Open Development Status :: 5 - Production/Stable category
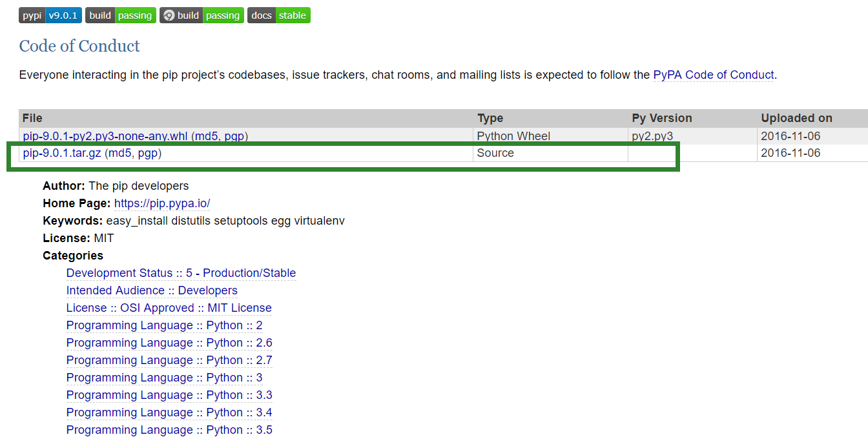Image resolution: width=868 pixels, height=437 pixels. point(181,273)
